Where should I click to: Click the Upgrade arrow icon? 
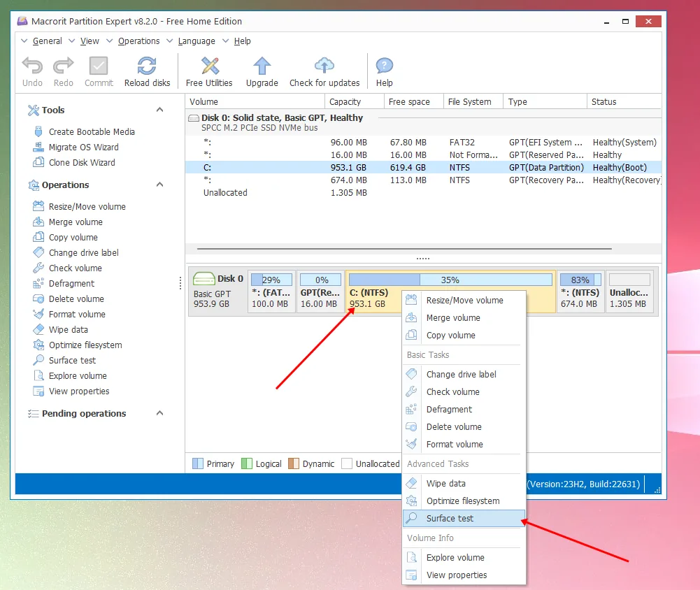(x=262, y=66)
